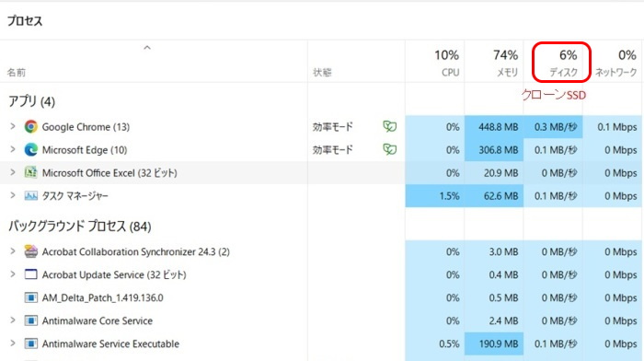Image resolution: width=644 pixels, height=361 pixels.
Task: Expand the Microsoft Office Excel row
Action: pos(13,172)
